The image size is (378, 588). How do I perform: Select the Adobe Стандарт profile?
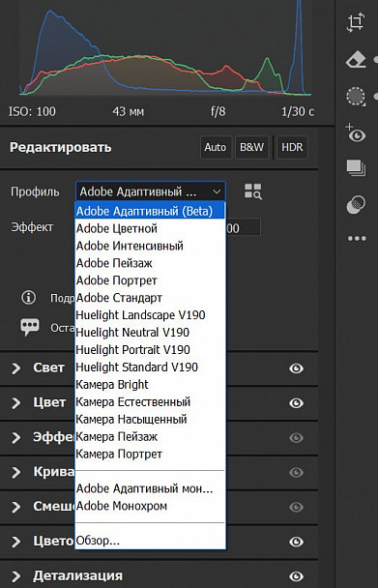[x=150, y=298]
